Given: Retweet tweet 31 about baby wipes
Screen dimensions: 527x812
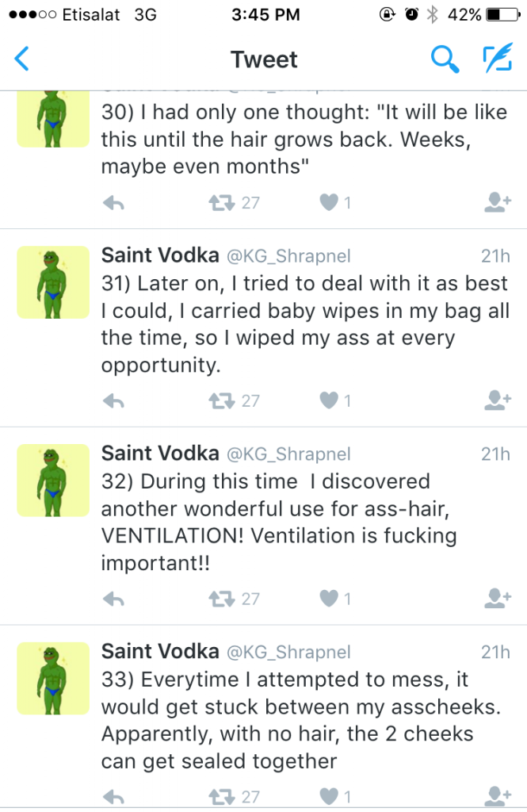Looking at the screenshot, I should click(221, 401).
